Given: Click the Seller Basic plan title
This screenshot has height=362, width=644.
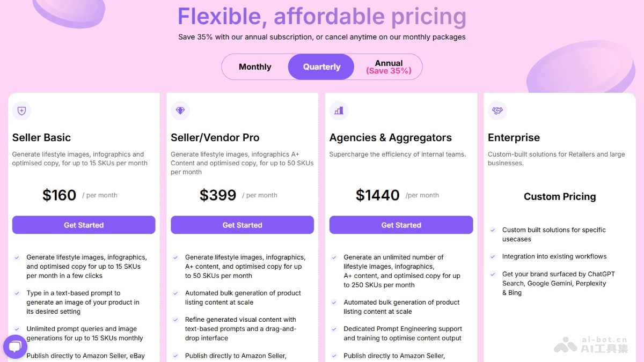Looking at the screenshot, I should (42, 138).
